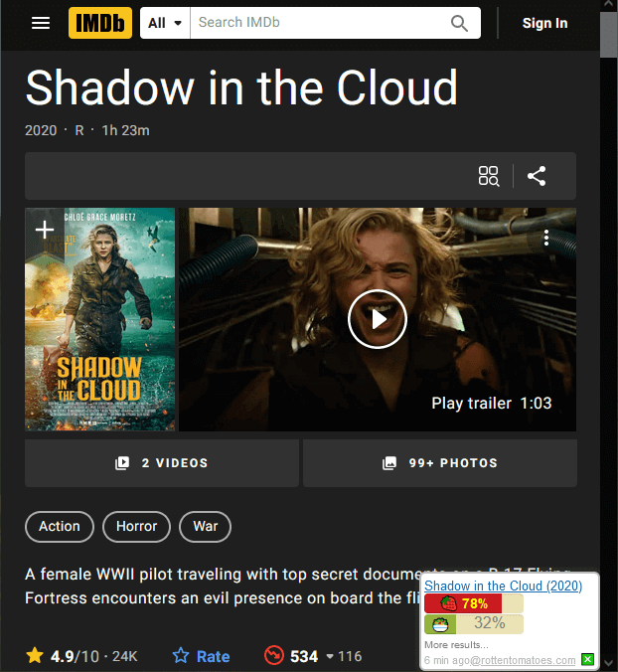Click the Play trailer 1:03 label
618x672 pixels.
[x=491, y=404]
